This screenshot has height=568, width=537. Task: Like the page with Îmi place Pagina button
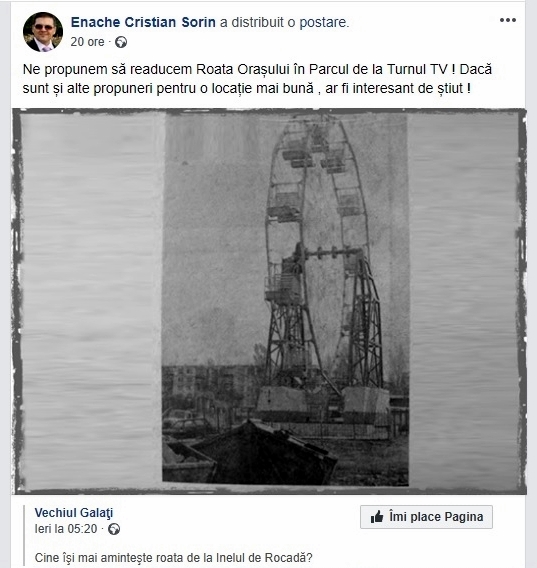tap(426, 517)
